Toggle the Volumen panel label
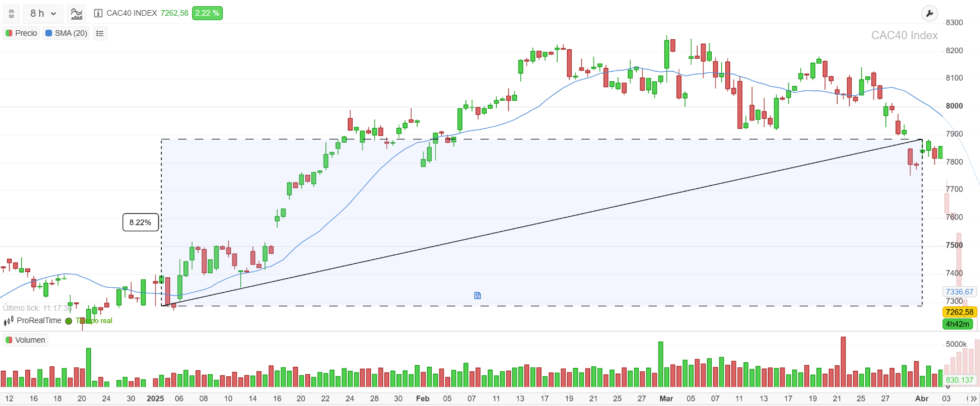980x406 pixels. 25,340
